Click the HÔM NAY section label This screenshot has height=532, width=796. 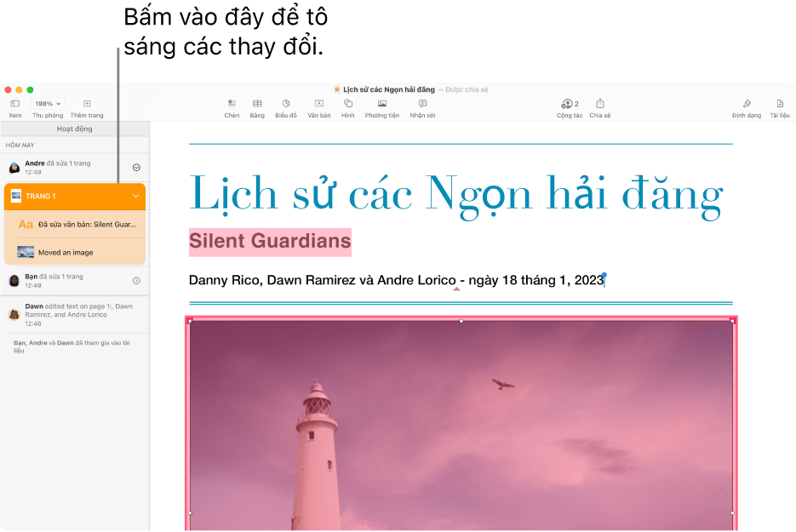(20, 146)
